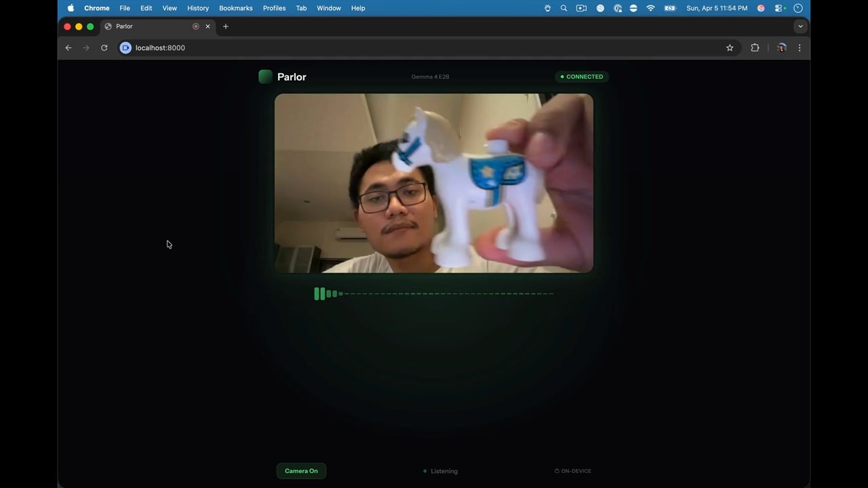Click the lock-badged circular menu bar icon
The width and height of the screenshot is (868, 488).
tap(618, 8)
